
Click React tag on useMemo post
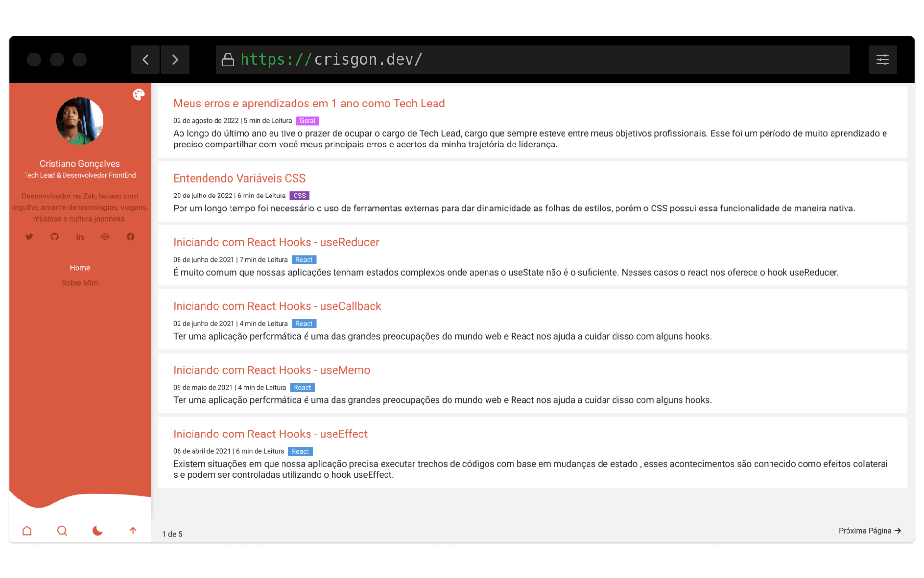(x=303, y=388)
